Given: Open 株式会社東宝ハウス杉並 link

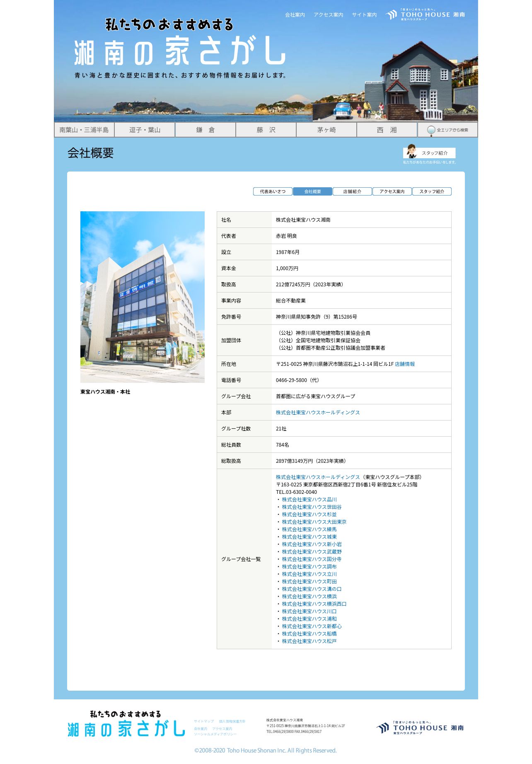Looking at the screenshot, I should (309, 515).
